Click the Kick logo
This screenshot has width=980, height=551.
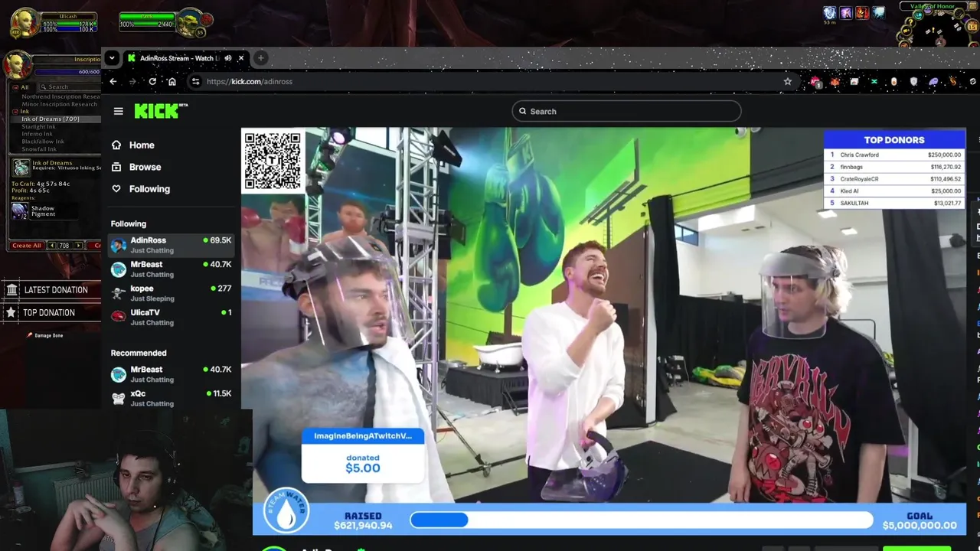coord(161,111)
